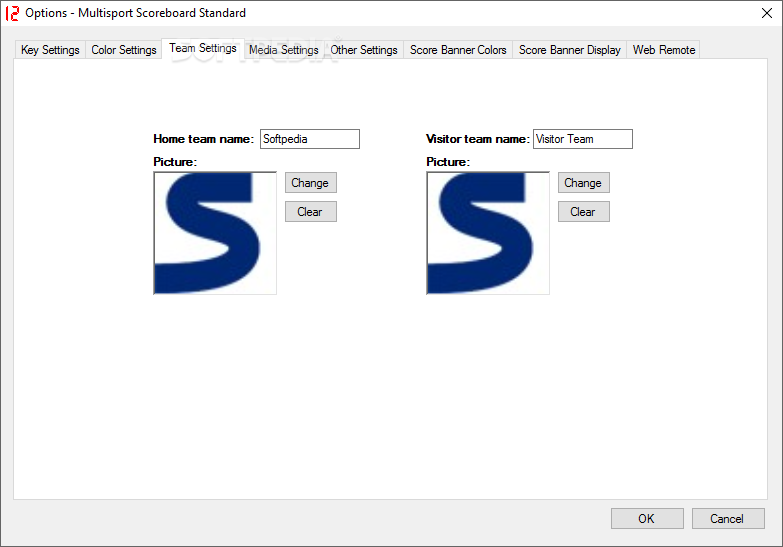This screenshot has width=783, height=547.
Task: Open the Key Settings tab
Action: (x=50, y=50)
